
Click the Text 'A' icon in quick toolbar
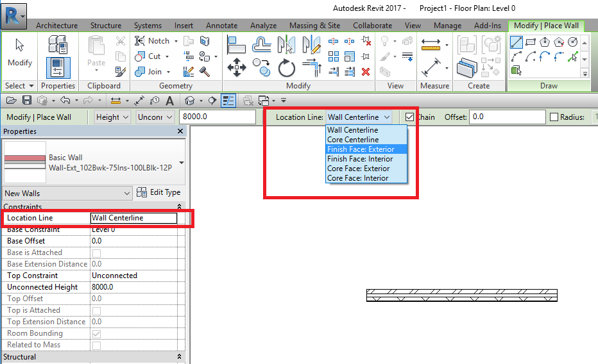(170, 101)
